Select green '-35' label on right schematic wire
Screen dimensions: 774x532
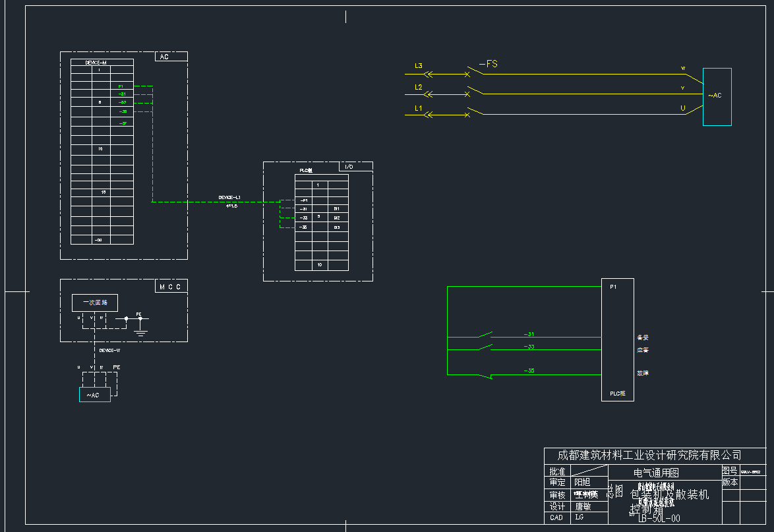529,370
